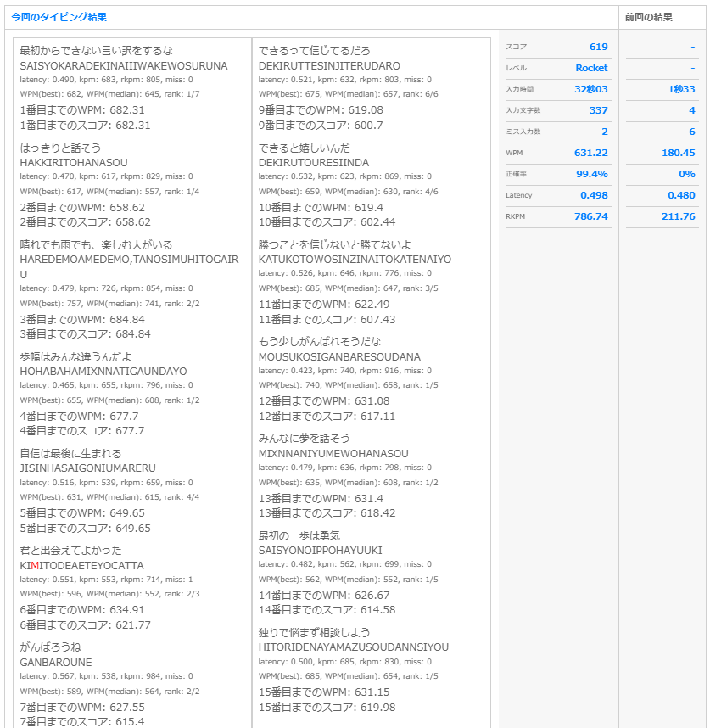Click line 6番目までのスコア: 621.77
710x728 pixels.
(85, 625)
